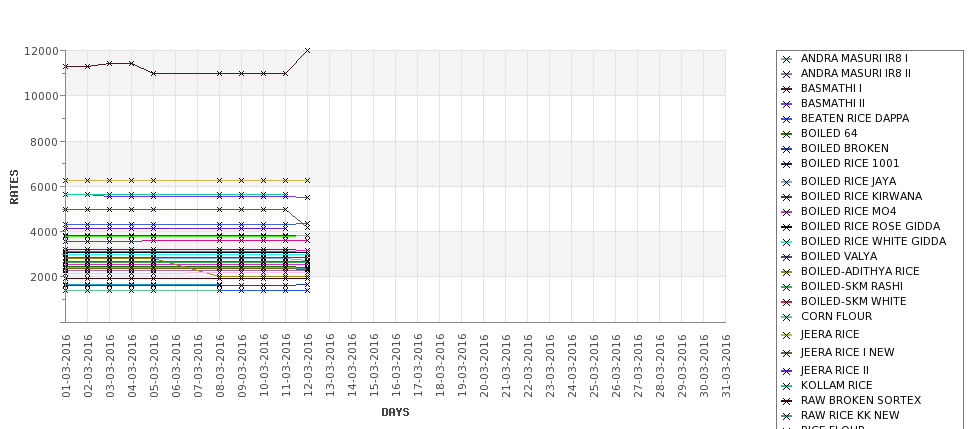The width and height of the screenshot is (975, 429).
Task: Select RAW BROKEN SORTEX legend label
Action: (x=861, y=400)
